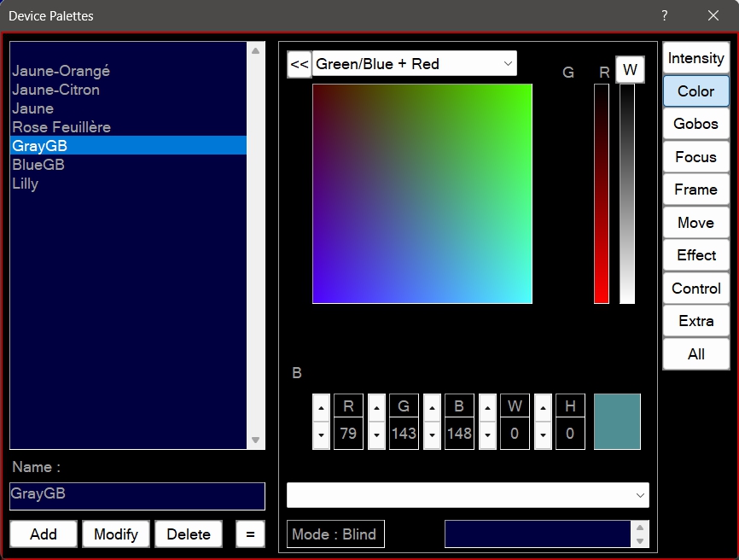Expand the empty combo box below color values

coord(468,495)
